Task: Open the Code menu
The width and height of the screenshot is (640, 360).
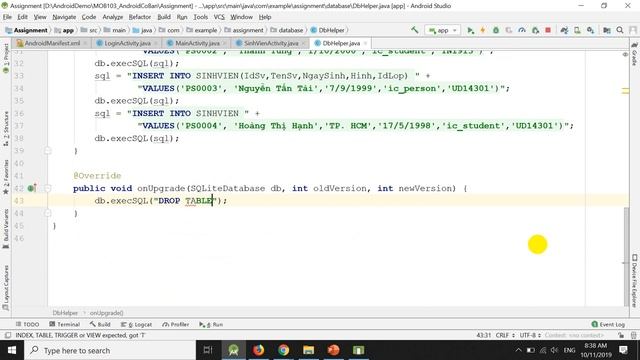Action: (89, 17)
